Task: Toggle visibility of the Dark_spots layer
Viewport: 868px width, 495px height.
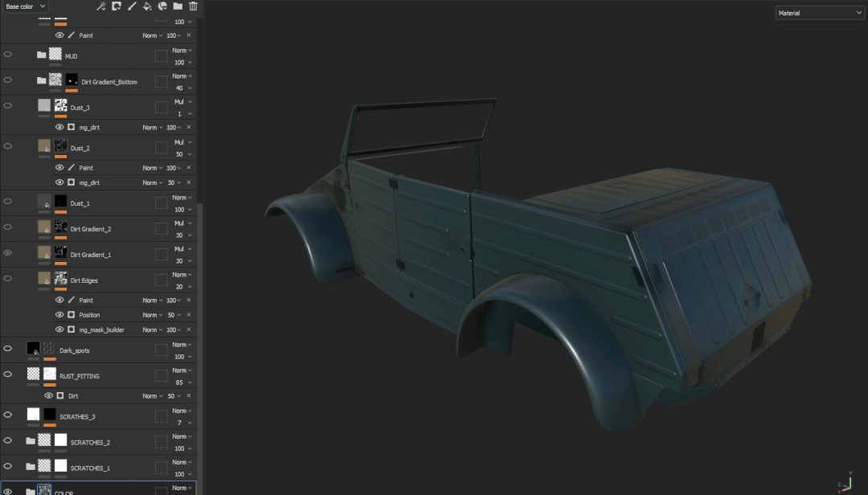Action: 8,349
